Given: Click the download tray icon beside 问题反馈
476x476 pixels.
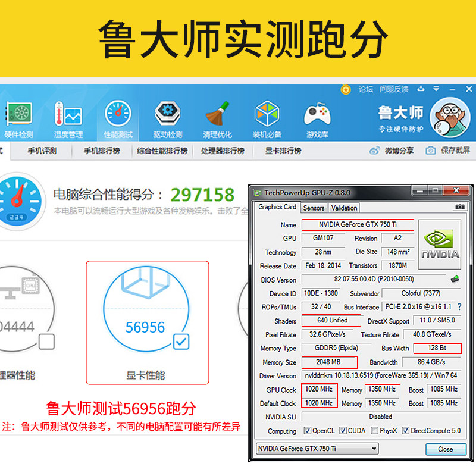Looking at the screenshot, I should 421,89.
